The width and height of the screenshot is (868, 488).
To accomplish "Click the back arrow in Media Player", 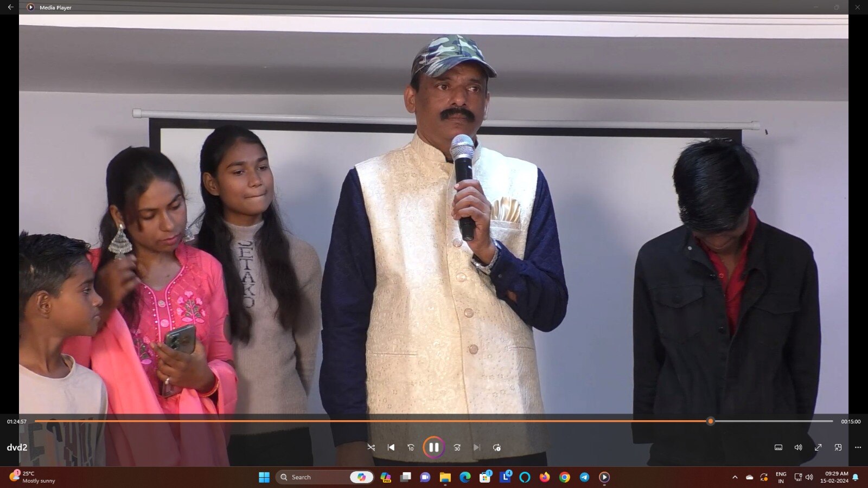I will click(x=10, y=7).
